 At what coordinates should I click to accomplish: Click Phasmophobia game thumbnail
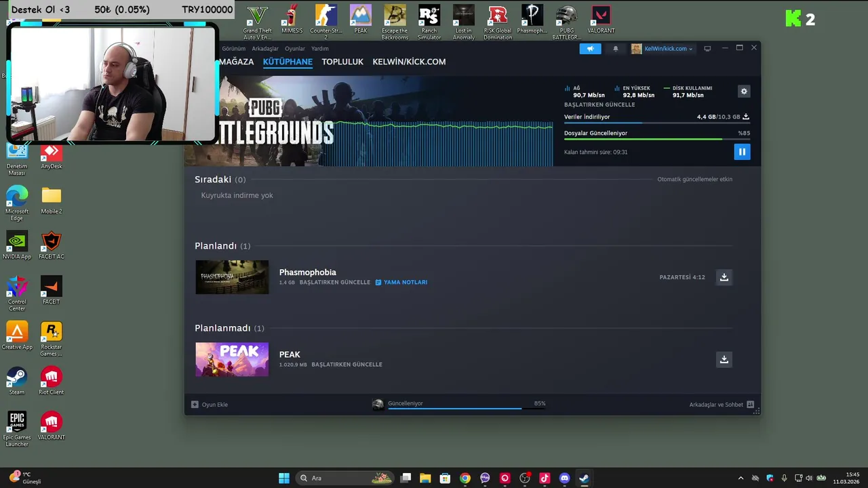(232, 277)
